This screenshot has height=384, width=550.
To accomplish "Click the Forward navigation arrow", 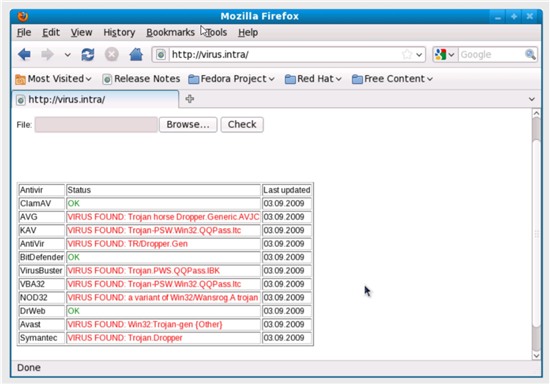I will pos(48,55).
